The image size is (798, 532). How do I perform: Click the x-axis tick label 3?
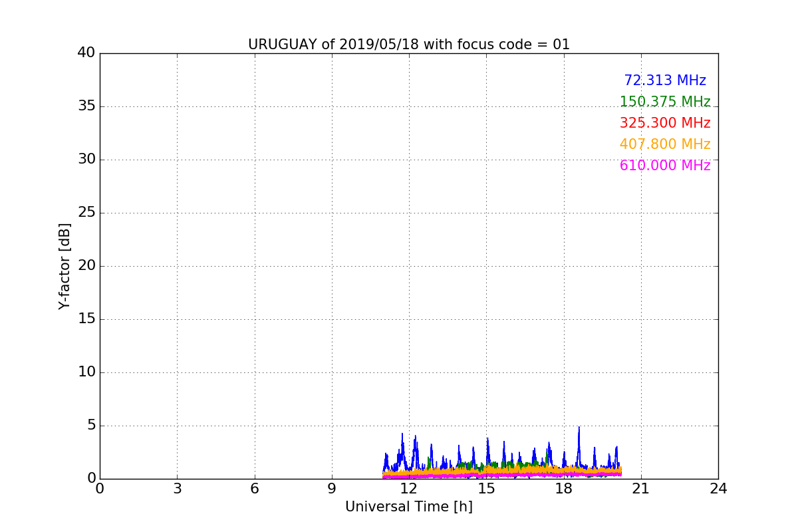[177, 489]
